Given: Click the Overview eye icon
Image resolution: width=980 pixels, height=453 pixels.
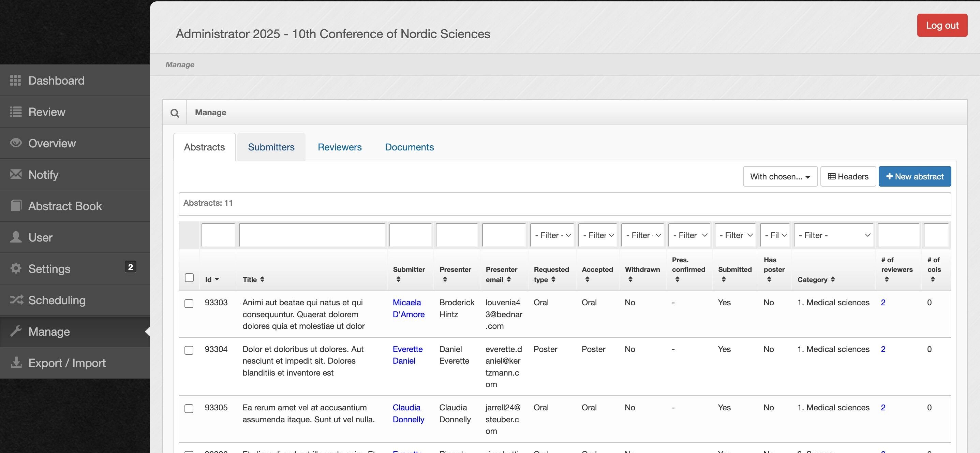Looking at the screenshot, I should click(x=16, y=143).
